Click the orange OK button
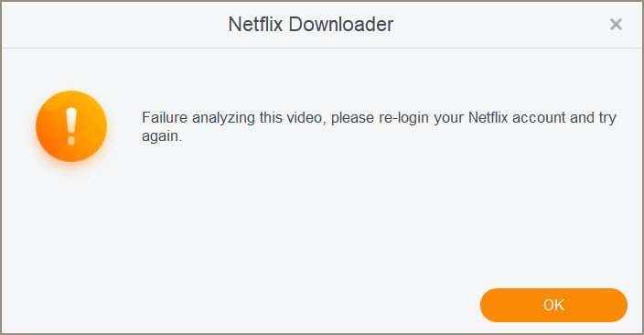This screenshot has height=335, width=644. [553, 305]
